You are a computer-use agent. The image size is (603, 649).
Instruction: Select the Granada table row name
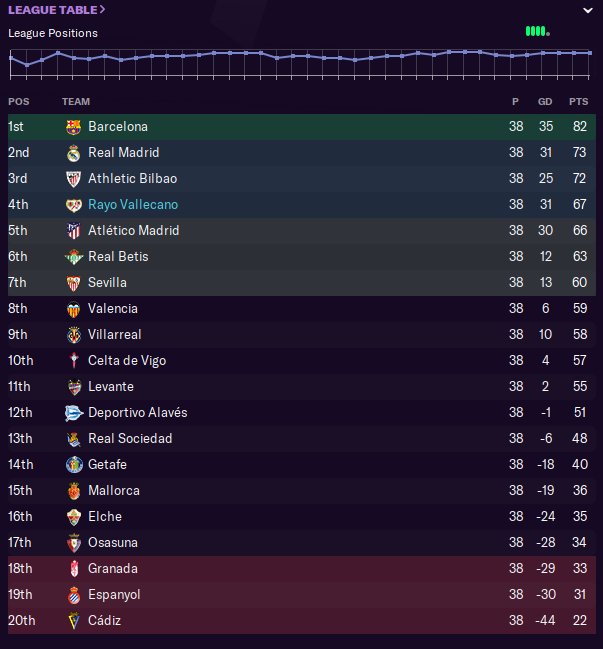click(x=113, y=569)
